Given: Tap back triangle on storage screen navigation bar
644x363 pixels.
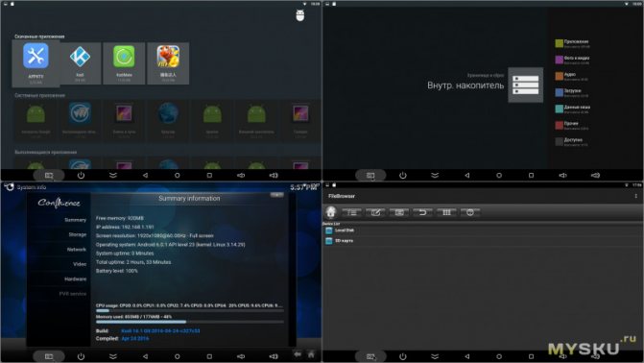Looking at the screenshot, I should pyautogui.click(x=467, y=175).
